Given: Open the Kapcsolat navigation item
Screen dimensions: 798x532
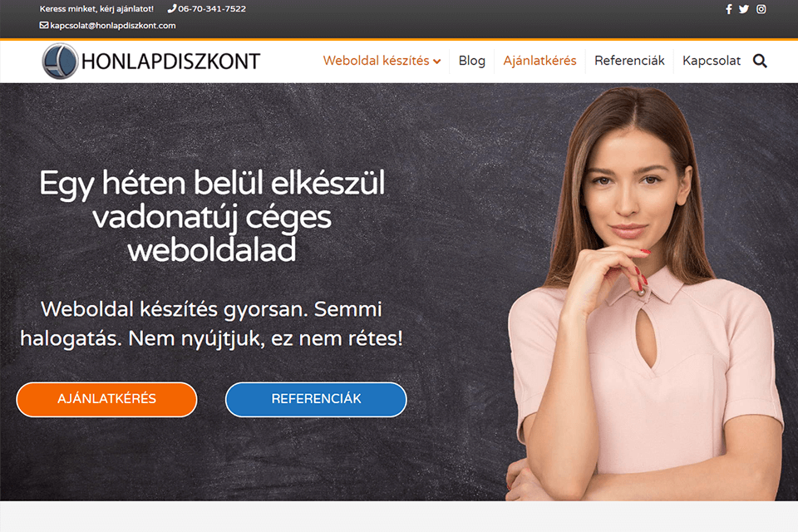Looking at the screenshot, I should point(711,61).
